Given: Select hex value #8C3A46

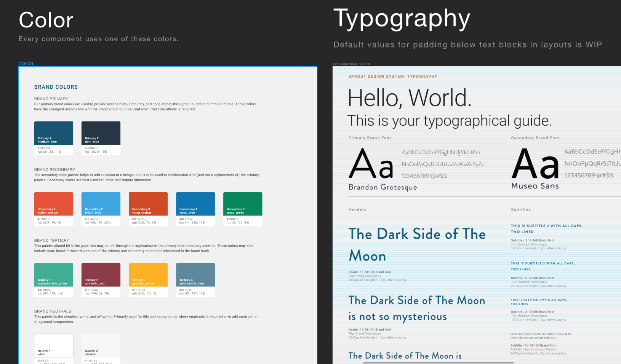Looking at the screenshot, I should [91, 290].
